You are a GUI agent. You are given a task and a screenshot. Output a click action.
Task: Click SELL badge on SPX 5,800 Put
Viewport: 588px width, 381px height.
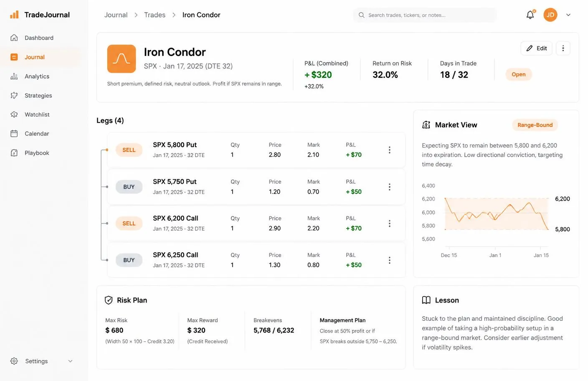click(x=129, y=150)
